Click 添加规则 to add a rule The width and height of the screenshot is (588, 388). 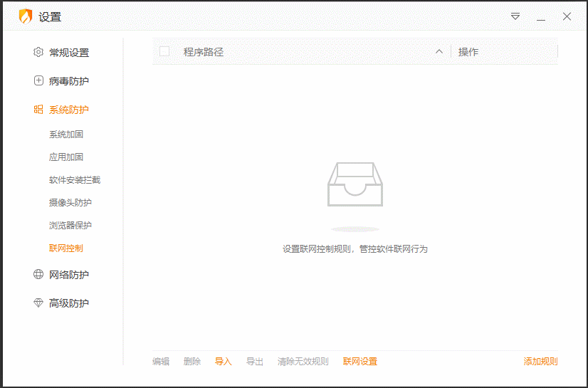coord(541,362)
